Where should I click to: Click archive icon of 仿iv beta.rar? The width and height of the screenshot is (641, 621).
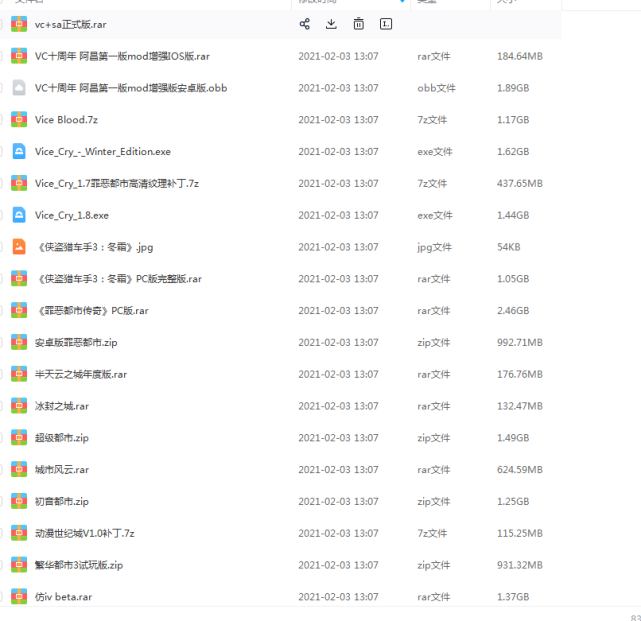pyautogui.click(x=19, y=597)
